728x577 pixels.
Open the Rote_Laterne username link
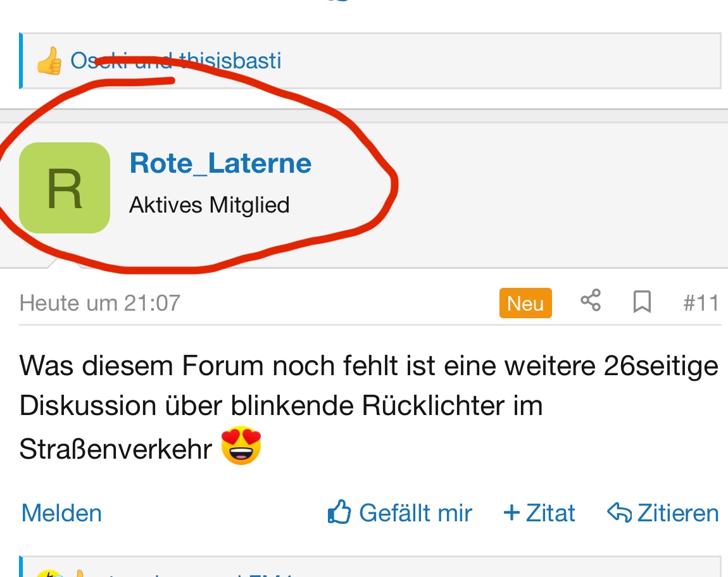(220, 163)
